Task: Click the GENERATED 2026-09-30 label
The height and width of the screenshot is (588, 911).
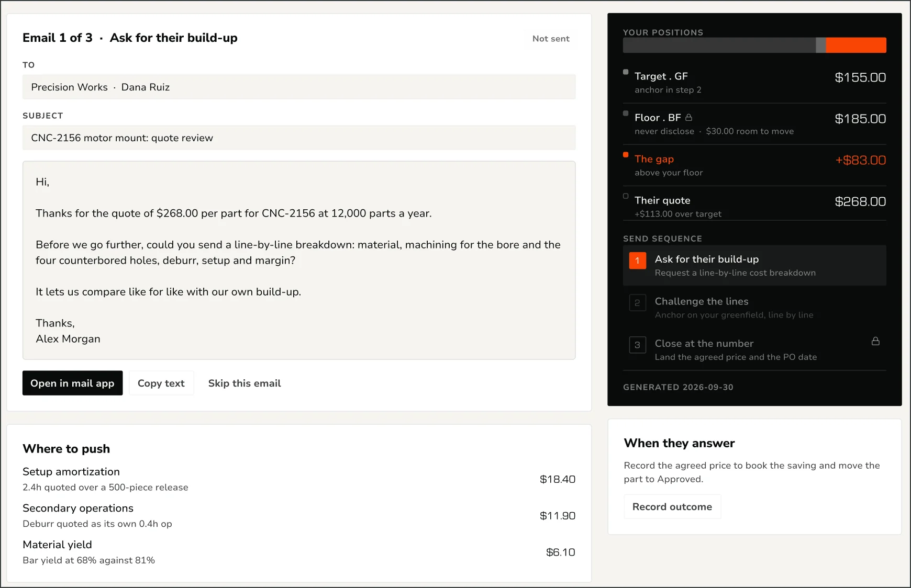Action: tap(678, 387)
